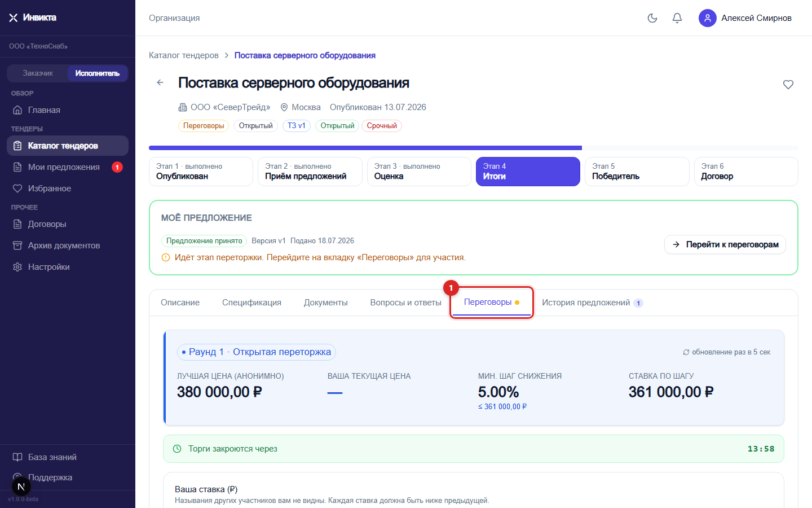812x508 pixels.
Task: Go back using the left arrow icon
Action: coord(160,82)
